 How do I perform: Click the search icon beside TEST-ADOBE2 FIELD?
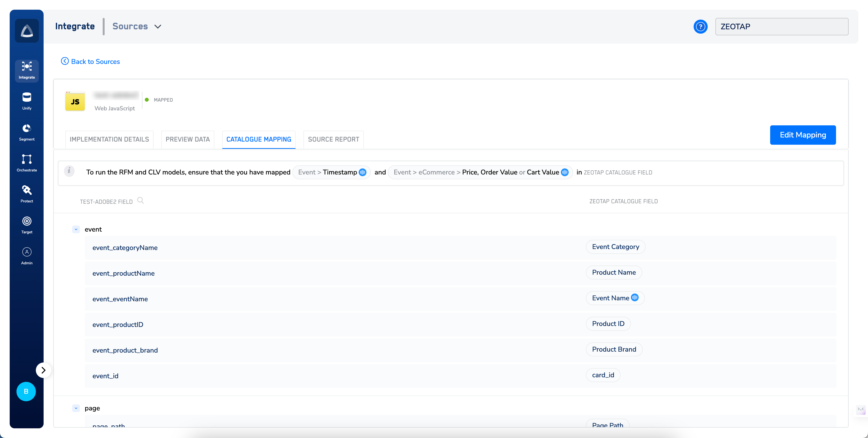[x=140, y=201]
